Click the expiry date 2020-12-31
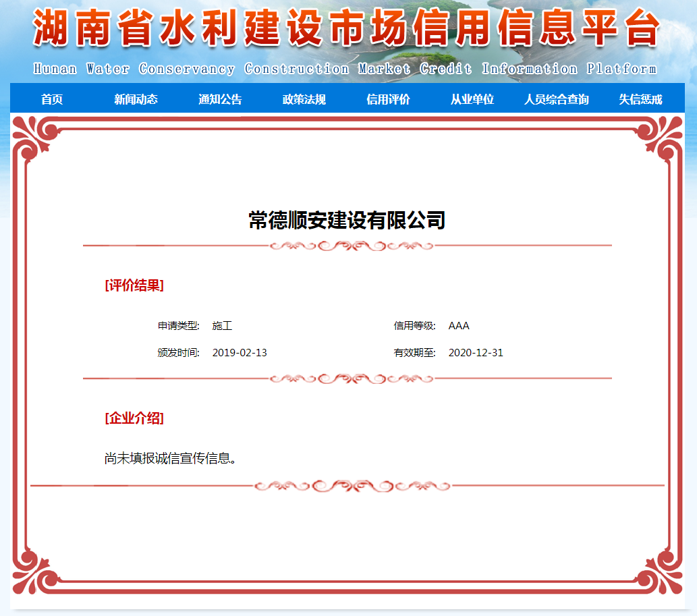Image resolution: width=697 pixels, height=616 pixels. [x=476, y=353]
